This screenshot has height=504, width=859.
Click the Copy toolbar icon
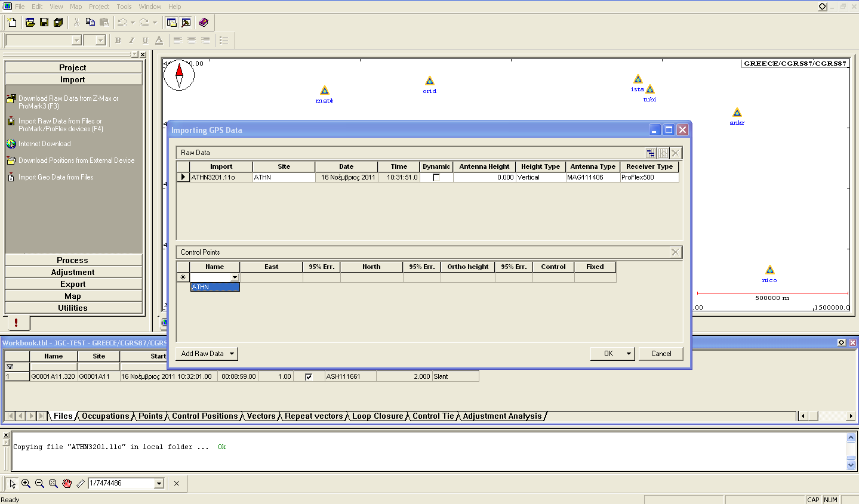[90, 23]
